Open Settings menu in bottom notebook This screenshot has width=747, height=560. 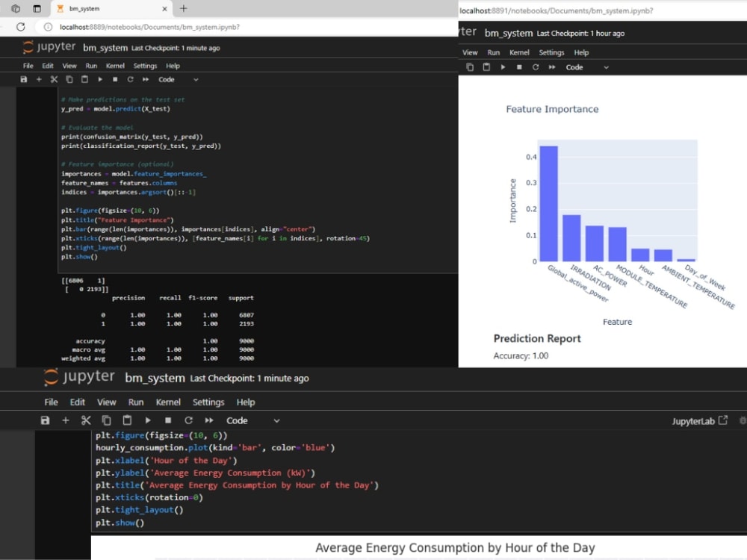[x=208, y=402]
